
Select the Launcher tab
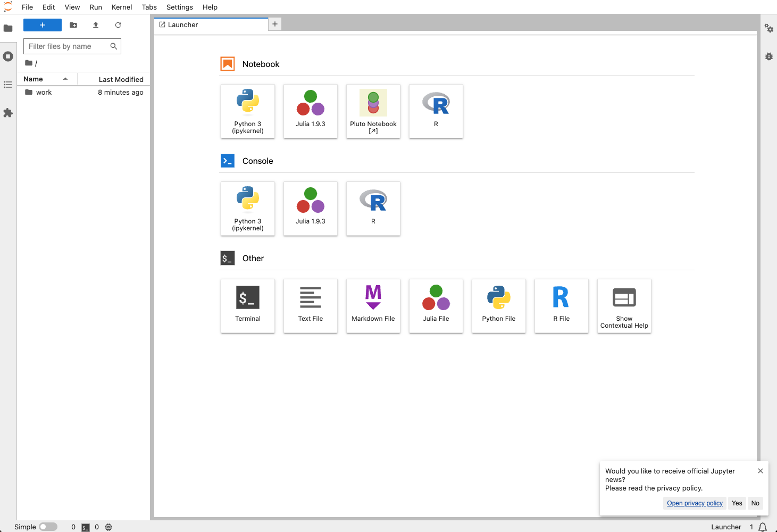(211, 25)
